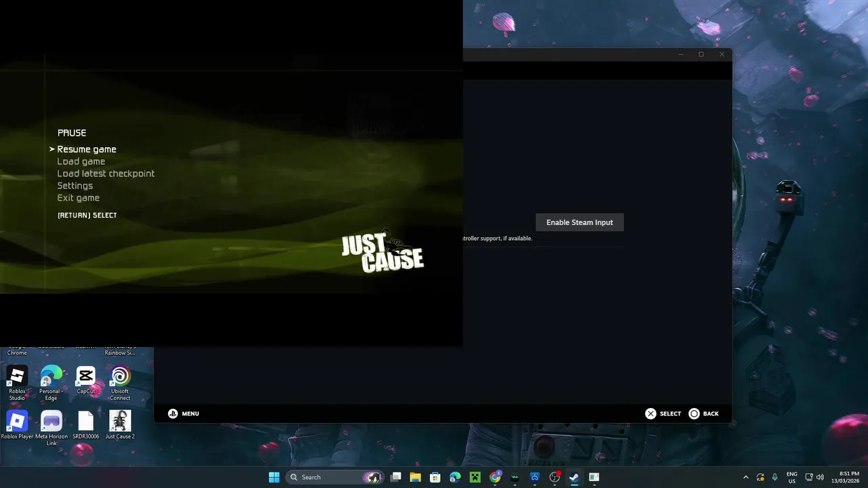Click the Enable Steam Input button
868x488 pixels.
click(x=580, y=222)
